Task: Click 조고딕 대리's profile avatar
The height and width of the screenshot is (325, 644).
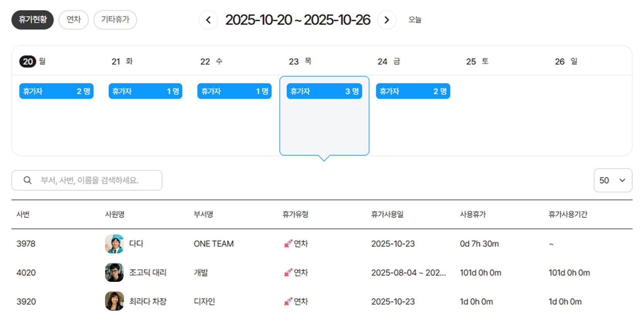Action: [x=114, y=273]
